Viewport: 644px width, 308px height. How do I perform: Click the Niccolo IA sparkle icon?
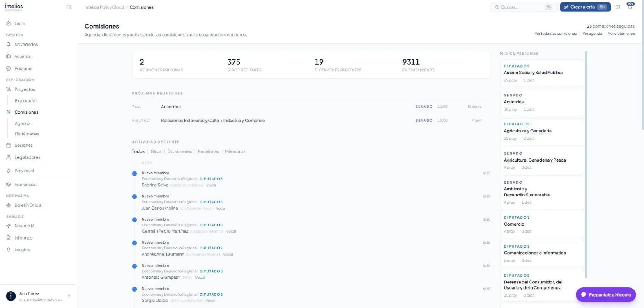coord(9,226)
